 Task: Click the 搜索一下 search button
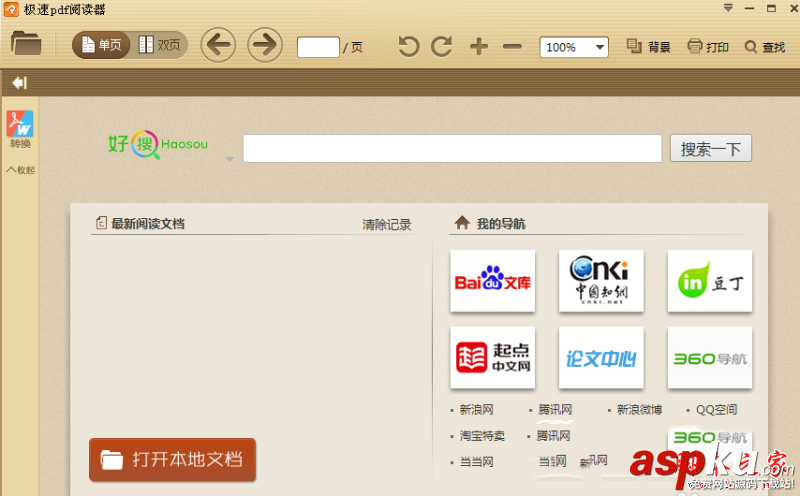pos(711,148)
